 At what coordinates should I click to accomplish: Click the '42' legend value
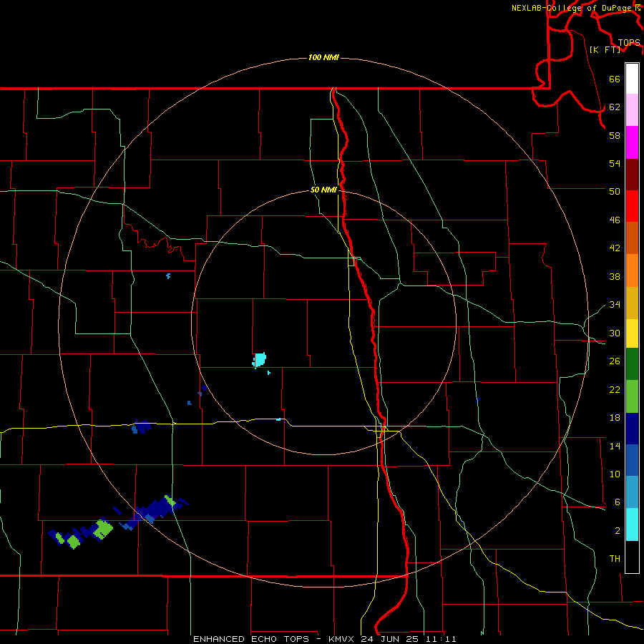pyautogui.click(x=615, y=248)
